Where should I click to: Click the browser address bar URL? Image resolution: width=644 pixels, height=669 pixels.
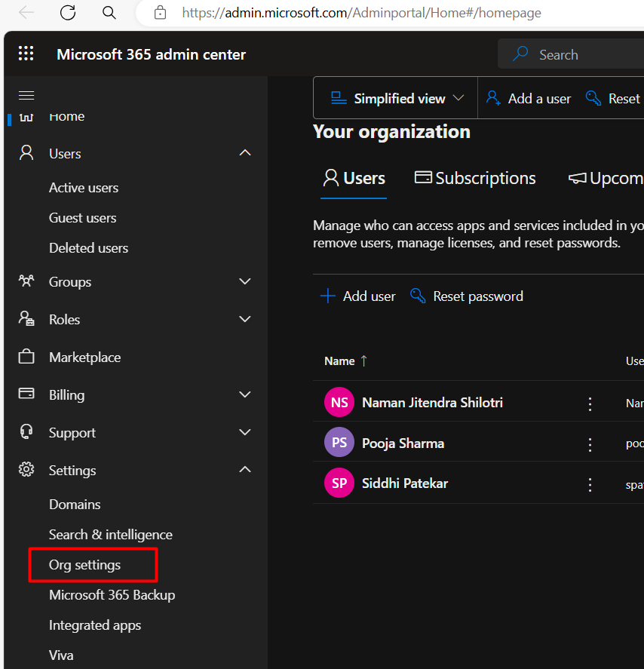362,13
